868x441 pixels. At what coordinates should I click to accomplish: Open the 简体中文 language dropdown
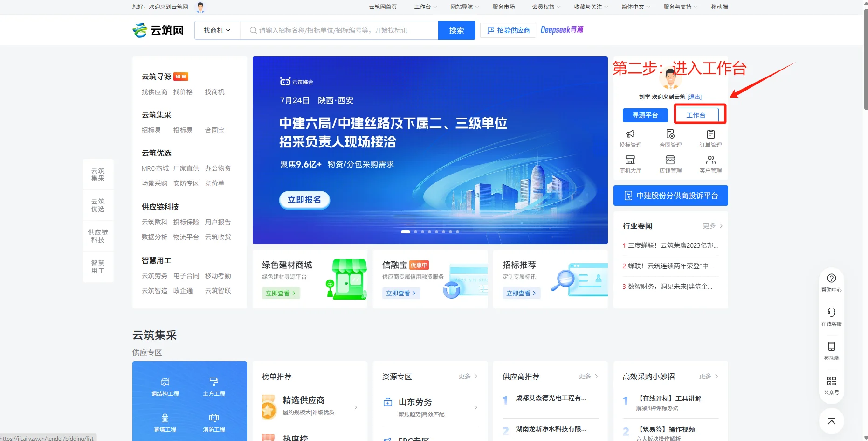[x=634, y=7]
